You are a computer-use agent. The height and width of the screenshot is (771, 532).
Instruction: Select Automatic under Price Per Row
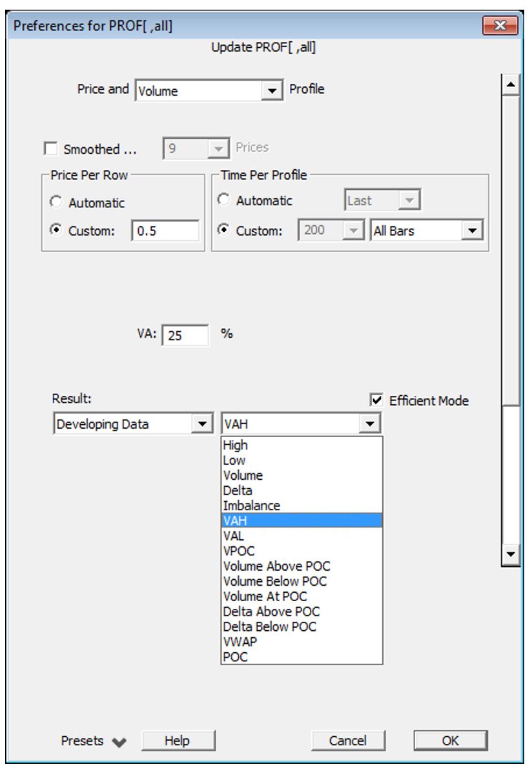55,203
